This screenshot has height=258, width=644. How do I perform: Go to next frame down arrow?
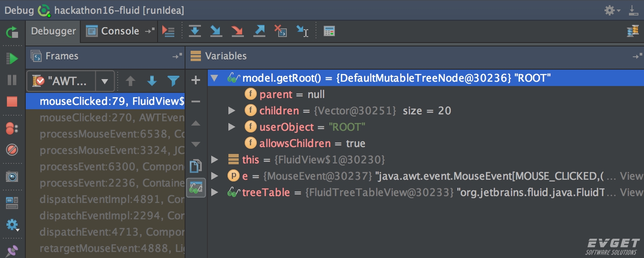tap(152, 81)
